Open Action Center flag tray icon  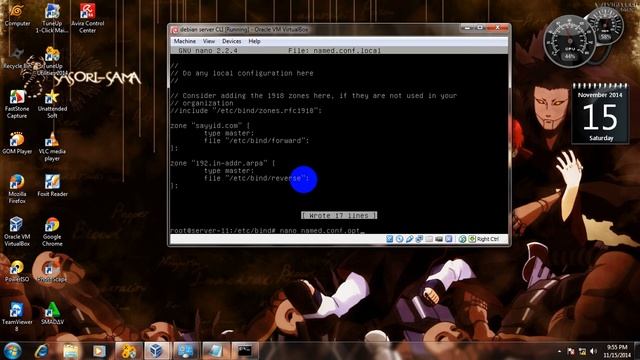click(x=571, y=351)
